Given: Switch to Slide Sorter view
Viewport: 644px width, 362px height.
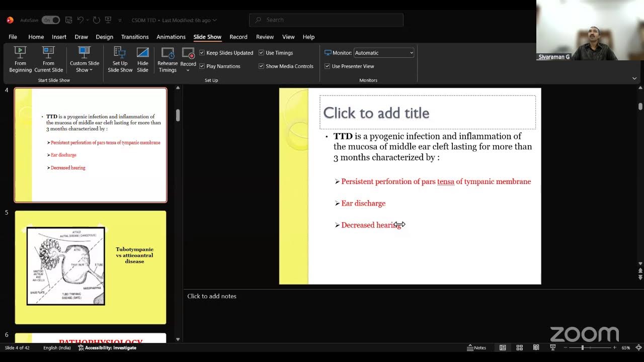Looking at the screenshot, I should tap(520, 347).
